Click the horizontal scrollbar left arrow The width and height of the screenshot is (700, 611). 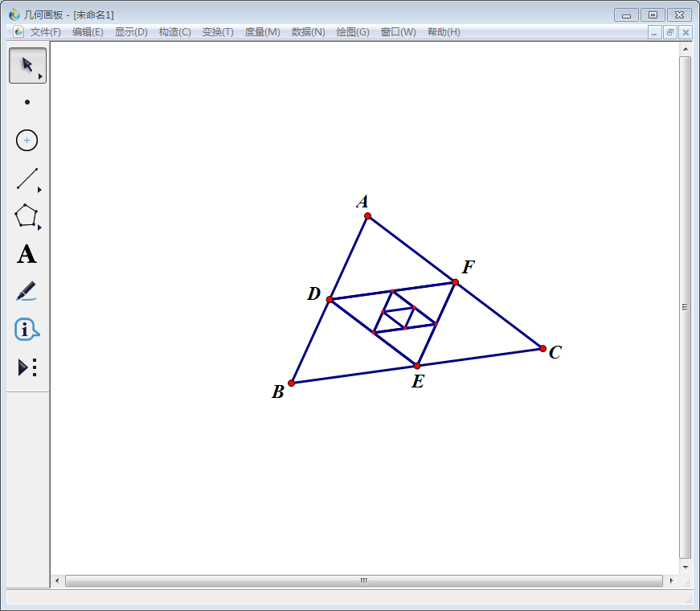(x=57, y=581)
